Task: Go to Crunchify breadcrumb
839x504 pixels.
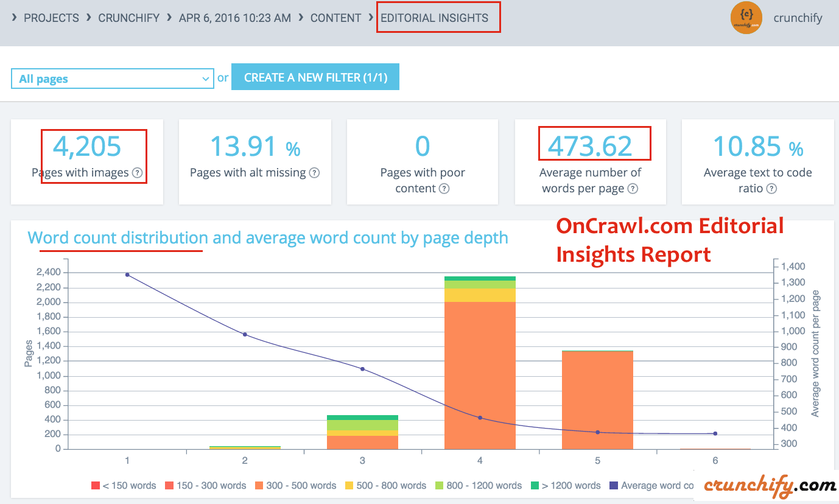Action: click(128, 18)
